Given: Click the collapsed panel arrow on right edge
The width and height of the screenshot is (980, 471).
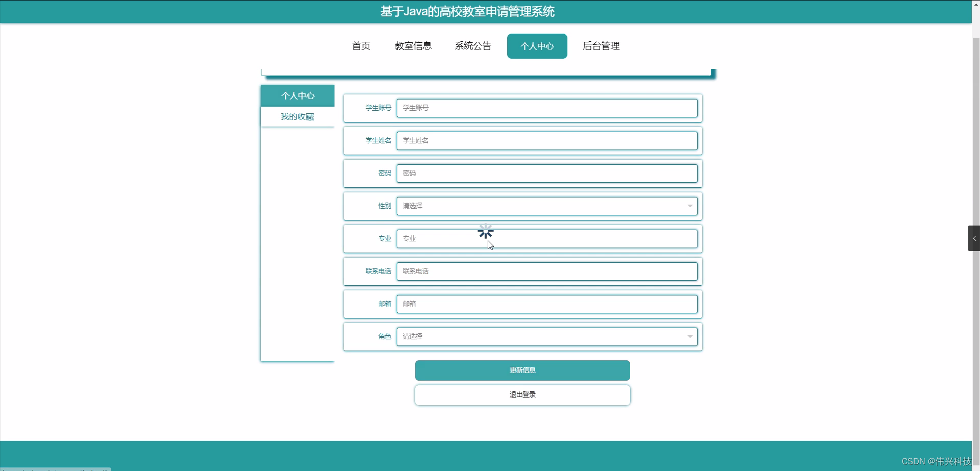Looking at the screenshot, I should pyautogui.click(x=974, y=238).
